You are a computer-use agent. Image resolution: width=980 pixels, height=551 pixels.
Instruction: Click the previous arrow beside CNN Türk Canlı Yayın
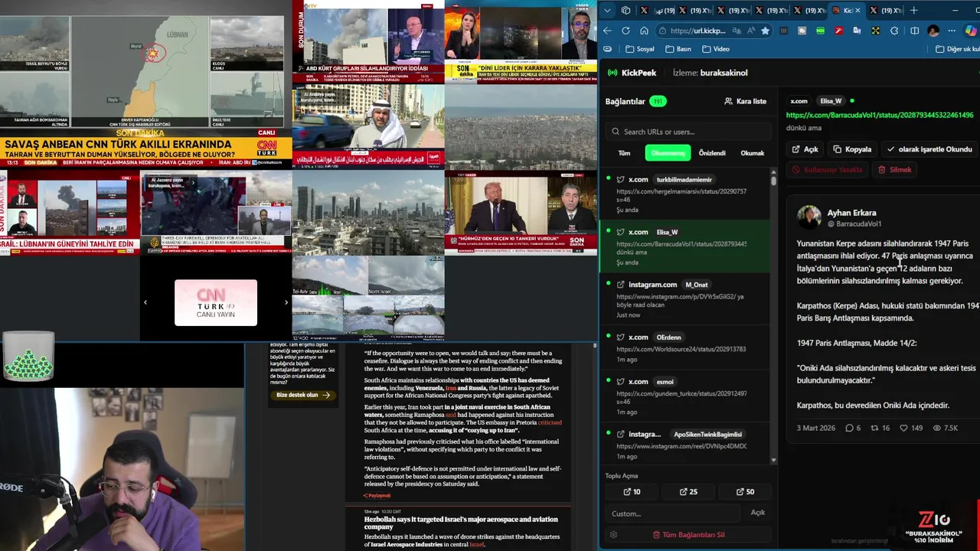145,302
